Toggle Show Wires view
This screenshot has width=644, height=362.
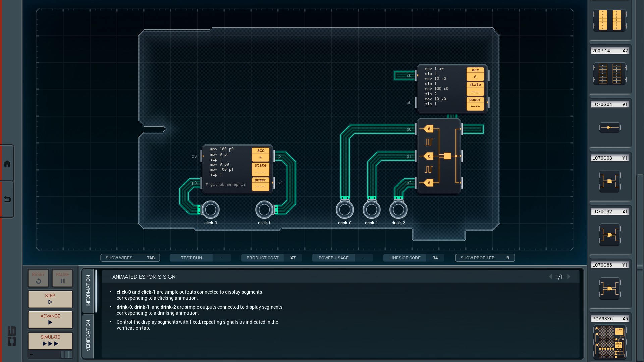(x=130, y=258)
